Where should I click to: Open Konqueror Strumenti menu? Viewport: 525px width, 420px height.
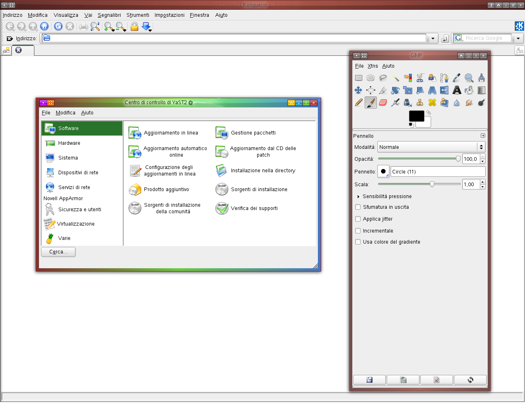(138, 15)
